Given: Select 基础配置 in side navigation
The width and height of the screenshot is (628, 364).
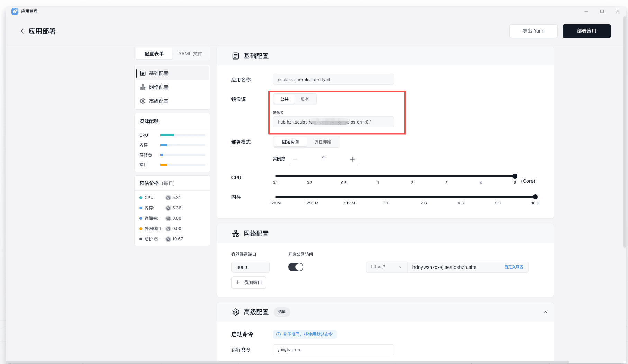Looking at the screenshot, I should coord(172,73).
